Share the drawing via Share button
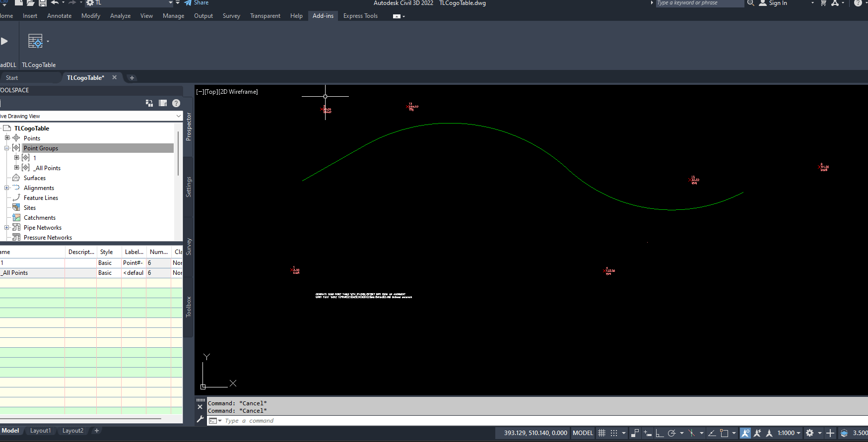Screen dimensions: 868x442 click(197, 3)
